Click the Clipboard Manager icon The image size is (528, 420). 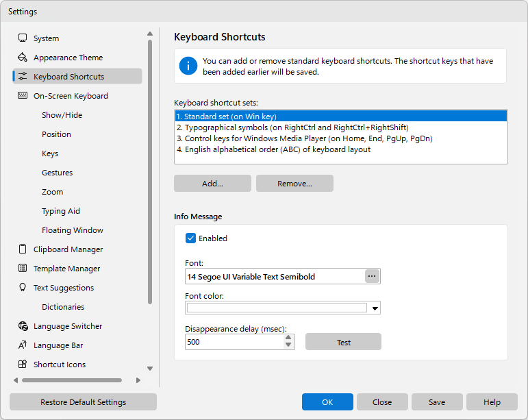23,249
